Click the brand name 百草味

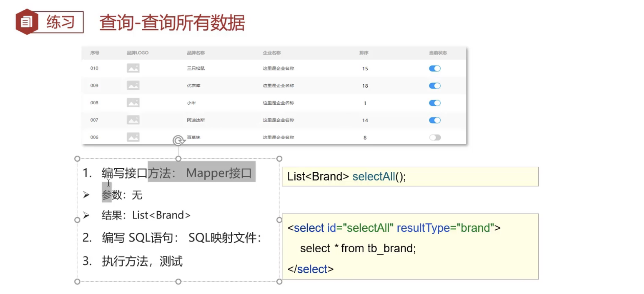(x=193, y=137)
